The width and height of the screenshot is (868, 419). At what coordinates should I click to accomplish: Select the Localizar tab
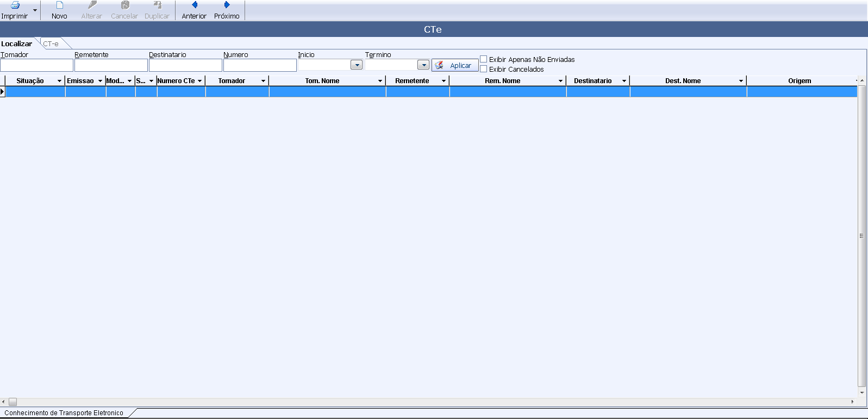click(16, 43)
